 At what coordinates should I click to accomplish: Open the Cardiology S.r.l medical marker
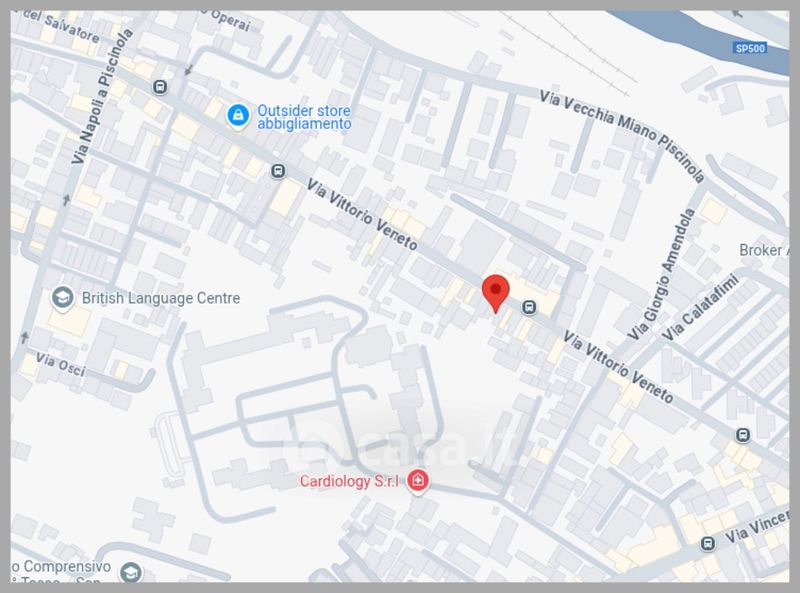[x=418, y=481]
